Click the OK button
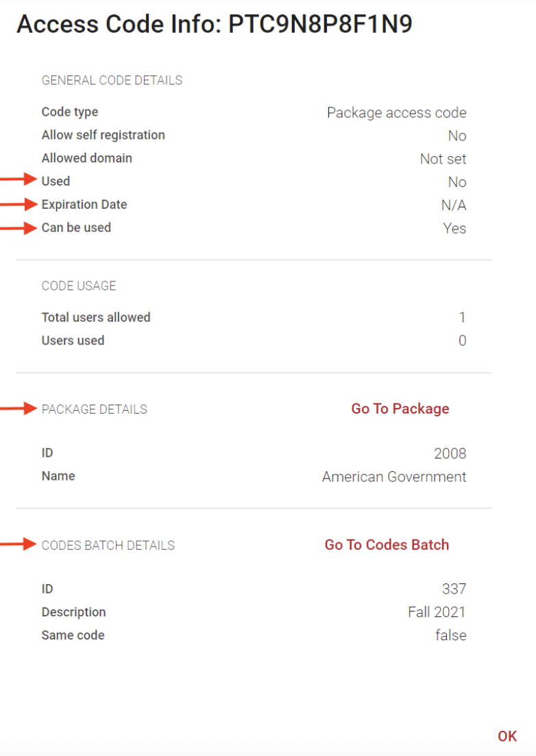536x756 pixels. pos(507,736)
